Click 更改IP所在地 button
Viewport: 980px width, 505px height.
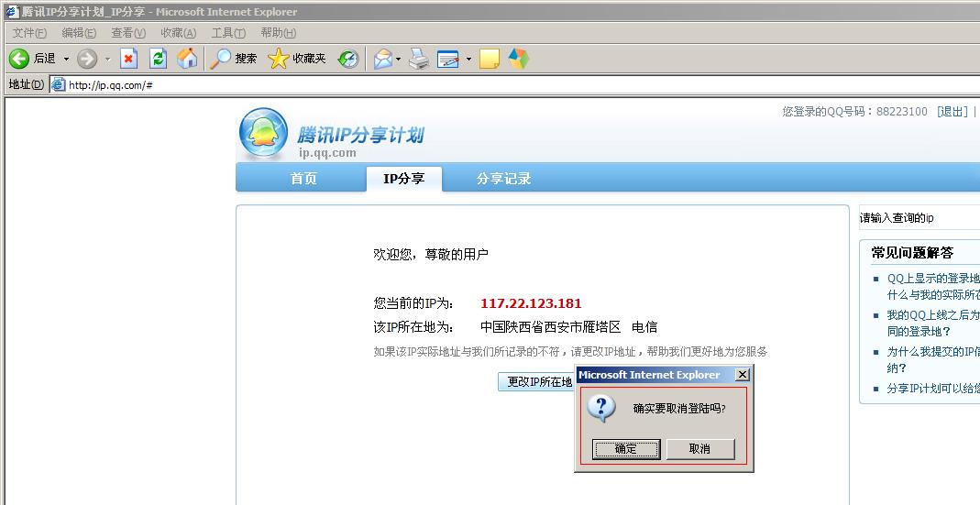(x=535, y=381)
